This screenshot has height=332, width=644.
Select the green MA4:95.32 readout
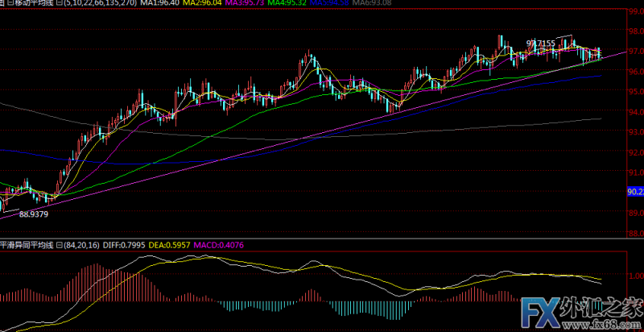pos(287,2)
